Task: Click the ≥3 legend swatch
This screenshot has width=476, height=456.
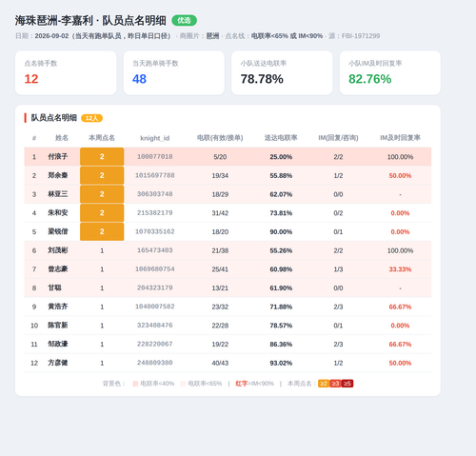Action: pos(335,384)
